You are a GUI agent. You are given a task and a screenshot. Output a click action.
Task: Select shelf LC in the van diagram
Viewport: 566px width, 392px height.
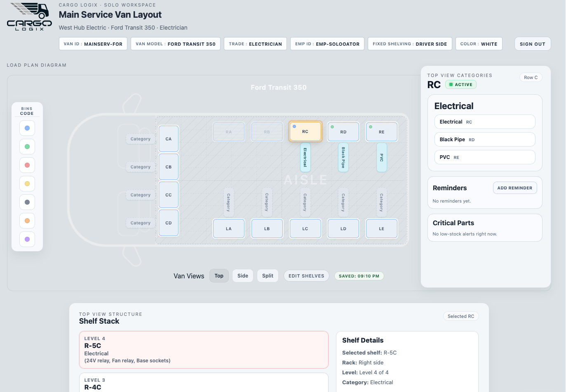[305, 229]
